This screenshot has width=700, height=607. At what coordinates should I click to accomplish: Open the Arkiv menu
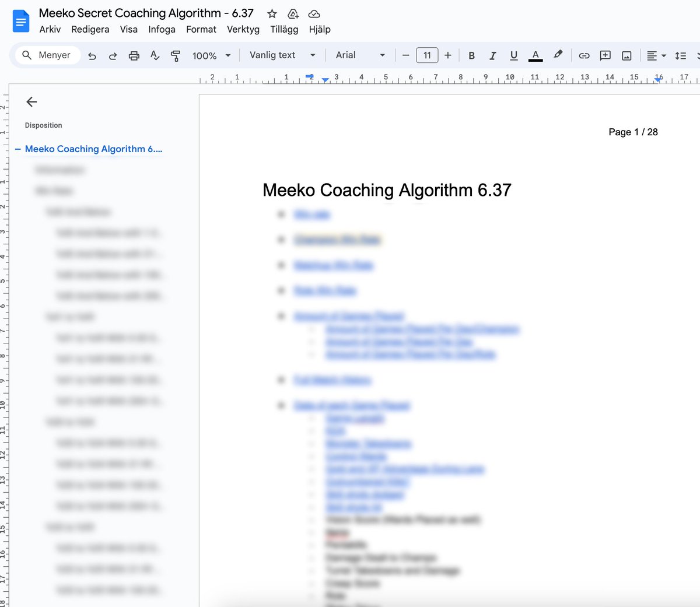coord(50,29)
